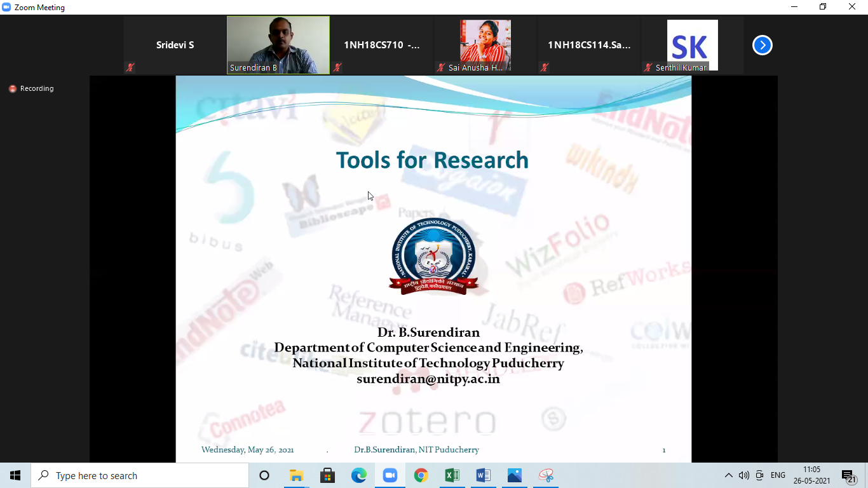Open File Explorer from taskbar

[296, 475]
